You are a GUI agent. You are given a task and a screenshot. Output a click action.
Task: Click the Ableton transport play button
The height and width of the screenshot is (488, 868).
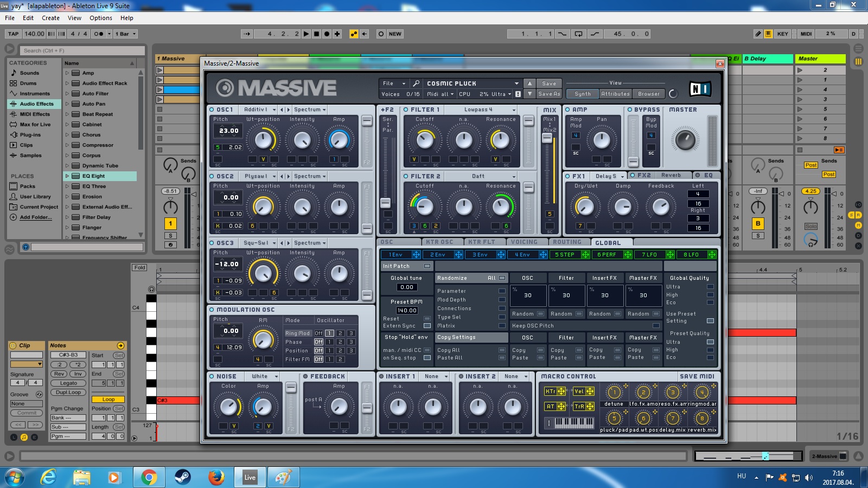[x=307, y=34]
